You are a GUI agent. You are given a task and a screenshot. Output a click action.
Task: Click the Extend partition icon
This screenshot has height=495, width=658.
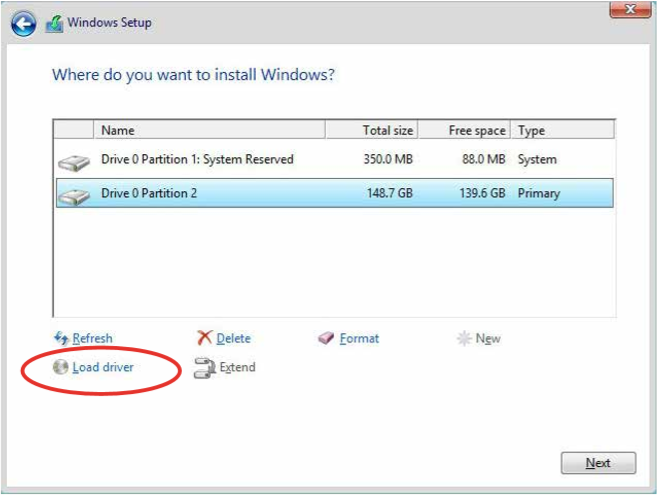click(205, 368)
